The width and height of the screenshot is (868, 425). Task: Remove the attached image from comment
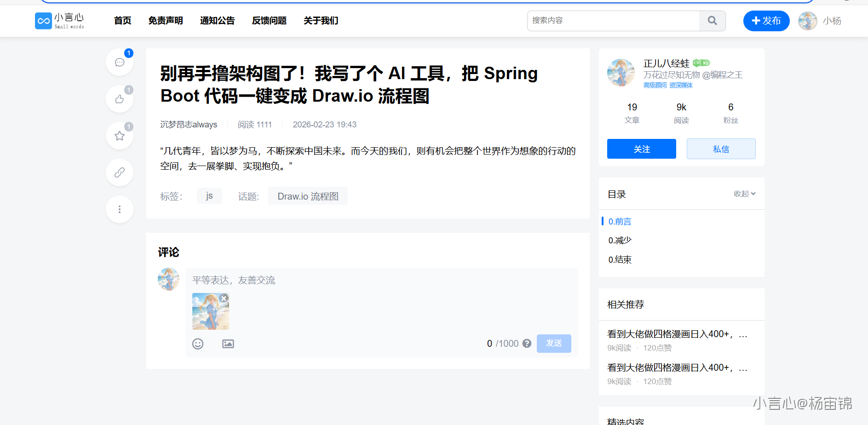pyautogui.click(x=224, y=299)
